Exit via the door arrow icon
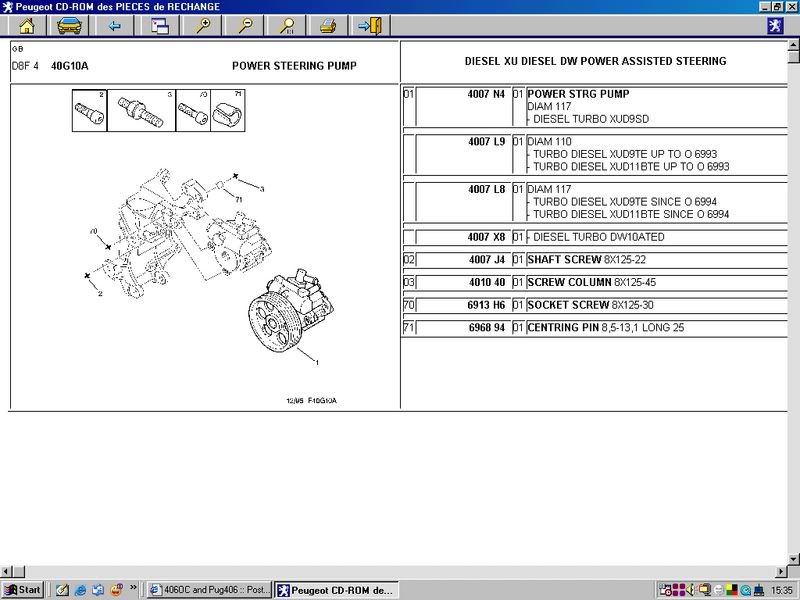Viewport: 800px width, 600px height. click(x=370, y=26)
